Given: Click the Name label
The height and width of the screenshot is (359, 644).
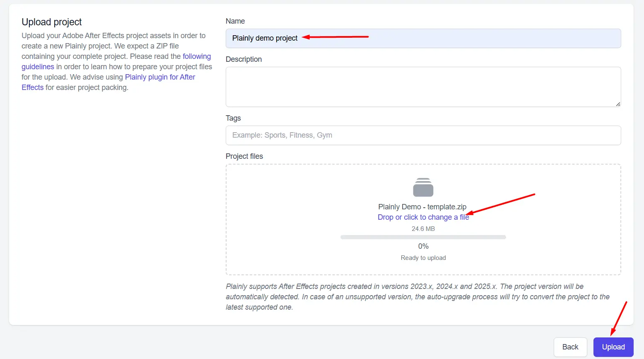Looking at the screenshot, I should pyautogui.click(x=235, y=21).
